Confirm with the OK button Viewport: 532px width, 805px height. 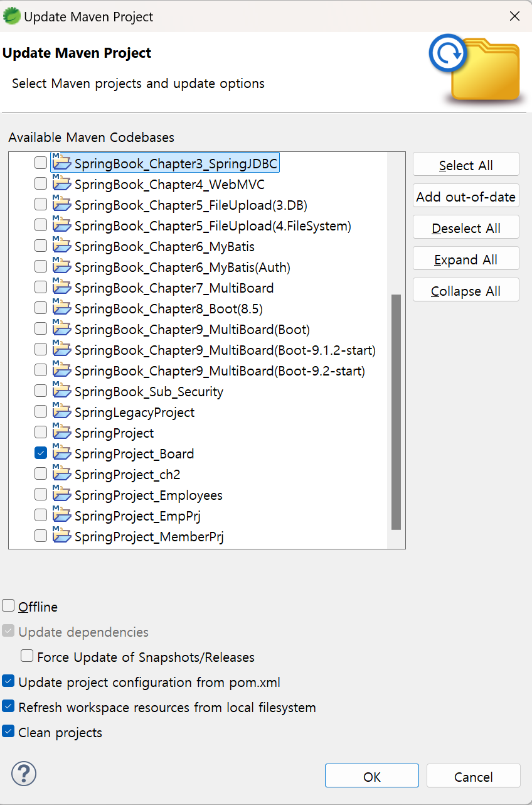[372, 775]
